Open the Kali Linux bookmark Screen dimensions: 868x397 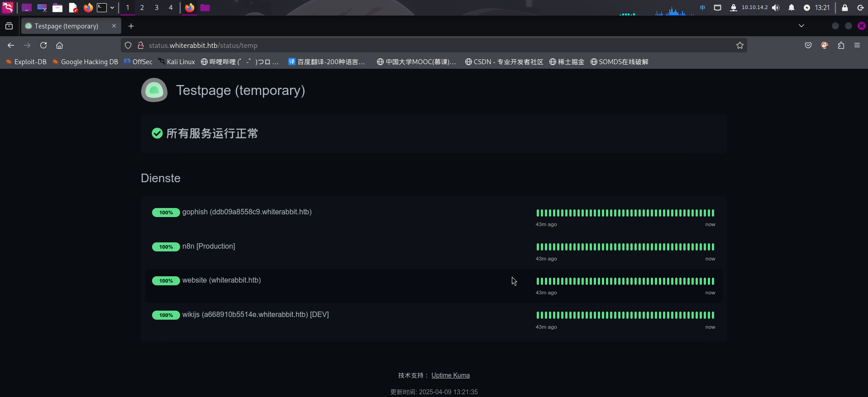pos(176,62)
